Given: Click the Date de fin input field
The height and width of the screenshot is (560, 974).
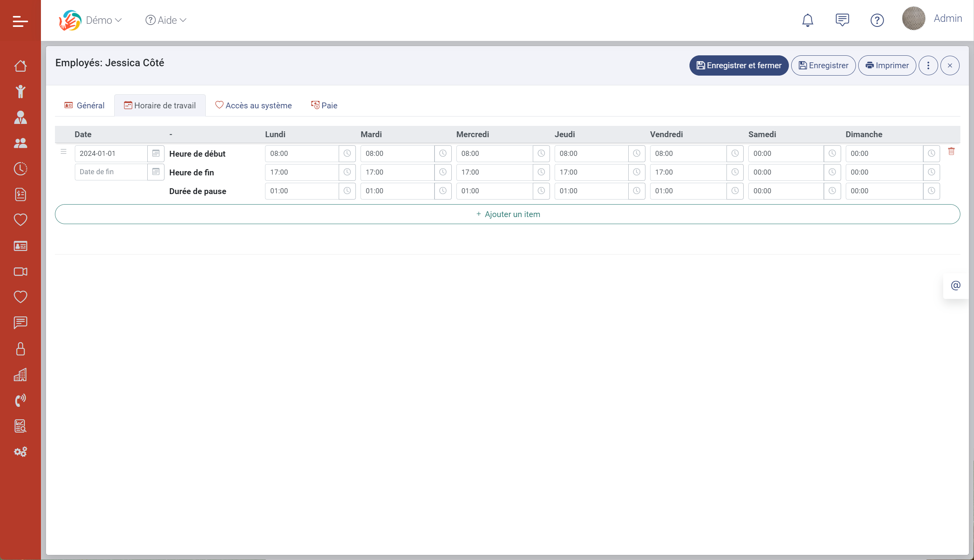Looking at the screenshot, I should [111, 172].
